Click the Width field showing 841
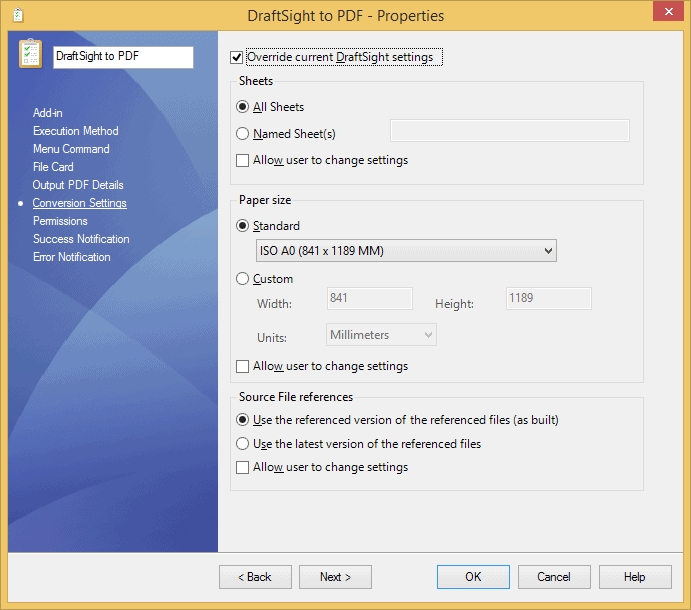This screenshot has height=610, width=691. (x=370, y=298)
